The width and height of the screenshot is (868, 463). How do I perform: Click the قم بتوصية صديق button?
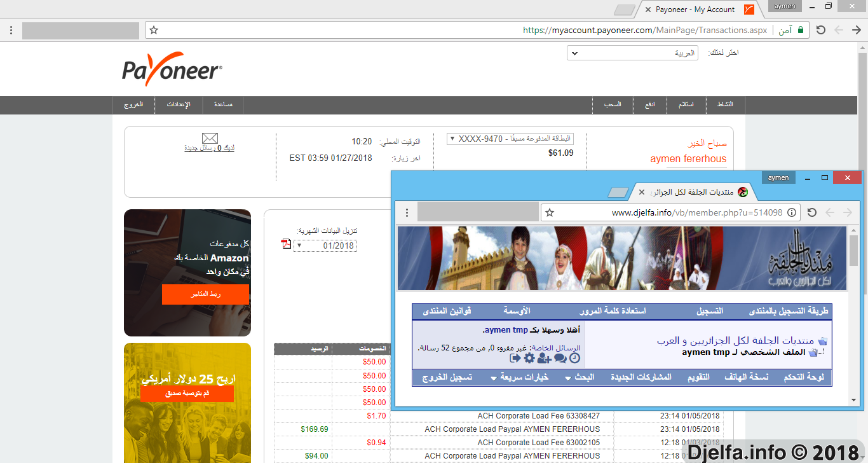[x=187, y=394]
